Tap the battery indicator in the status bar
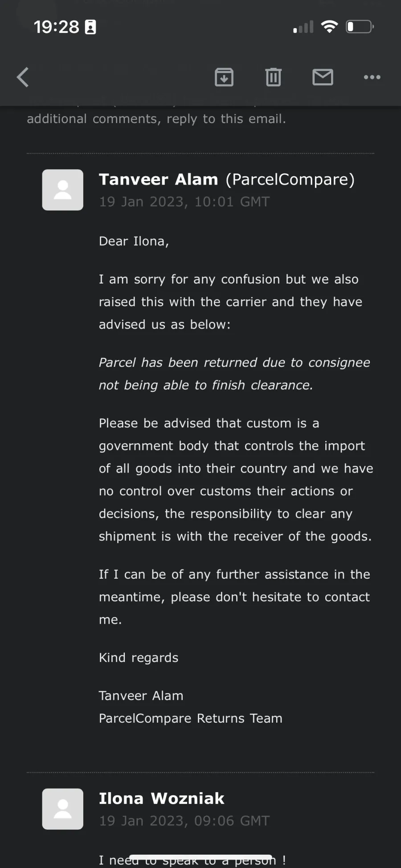The width and height of the screenshot is (401, 868). coord(360,27)
